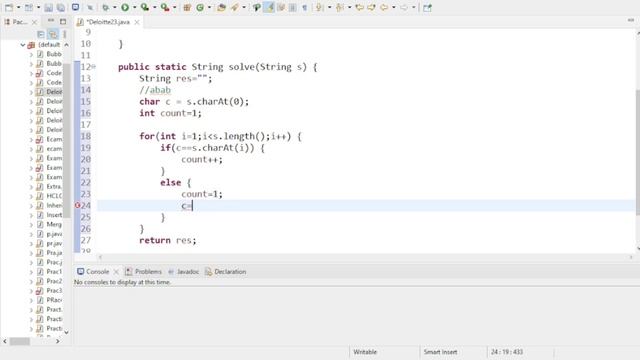This screenshot has height=360, width=640.
Task: Minimize the Package Explorer panel
Action: (51, 21)
